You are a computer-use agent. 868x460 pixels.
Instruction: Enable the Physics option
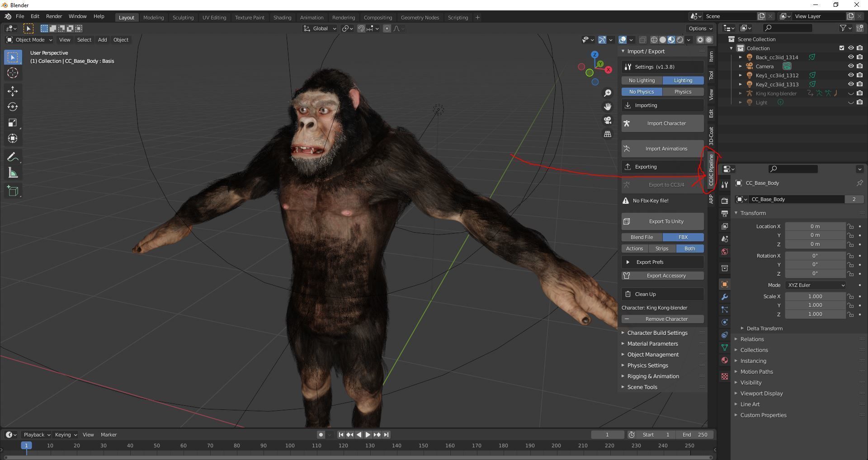[x=683, y=92]
